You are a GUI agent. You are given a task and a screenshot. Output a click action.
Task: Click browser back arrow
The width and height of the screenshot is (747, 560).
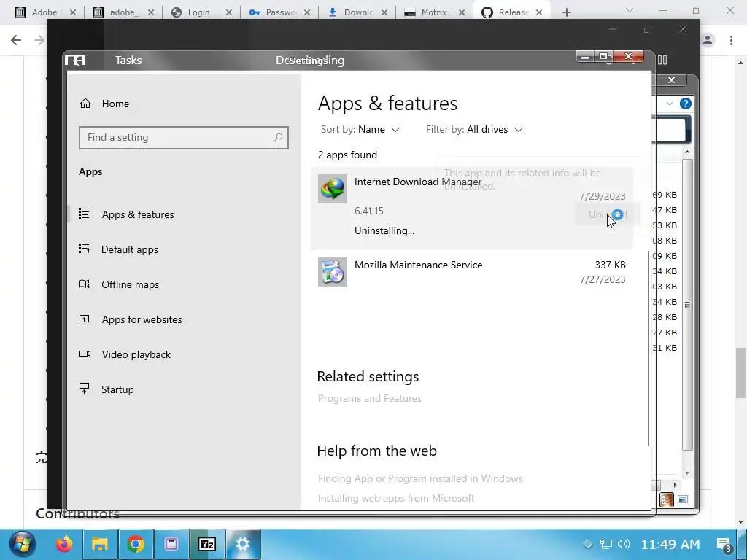(x=16, y=40)
